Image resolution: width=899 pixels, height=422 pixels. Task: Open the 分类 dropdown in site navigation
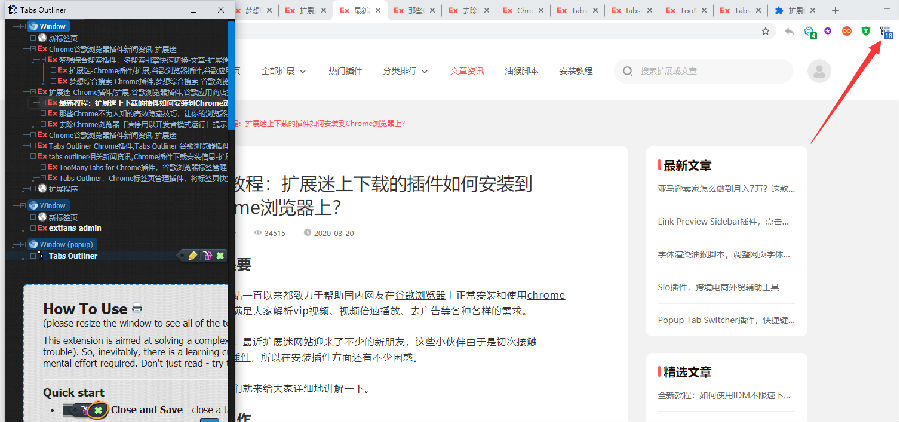405,71
